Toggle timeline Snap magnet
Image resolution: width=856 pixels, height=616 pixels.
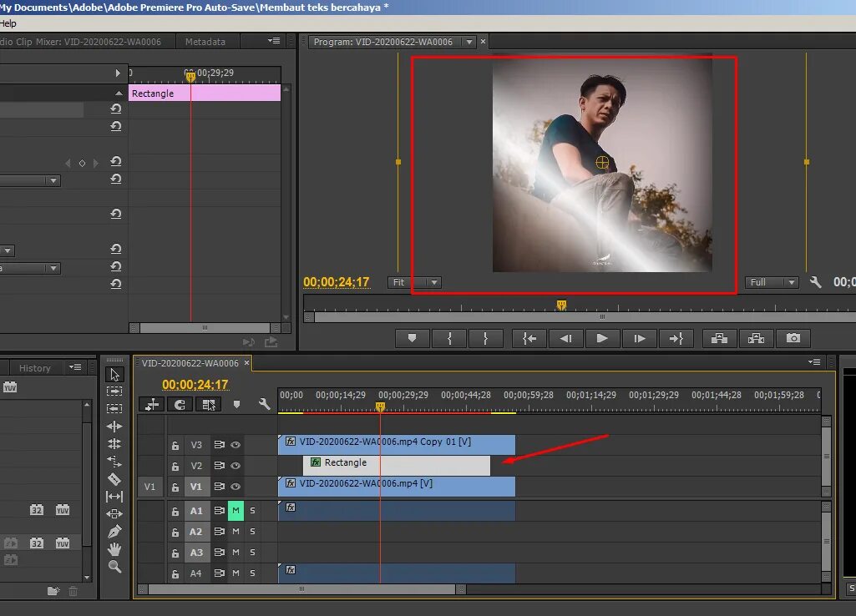tap(180, 404)
